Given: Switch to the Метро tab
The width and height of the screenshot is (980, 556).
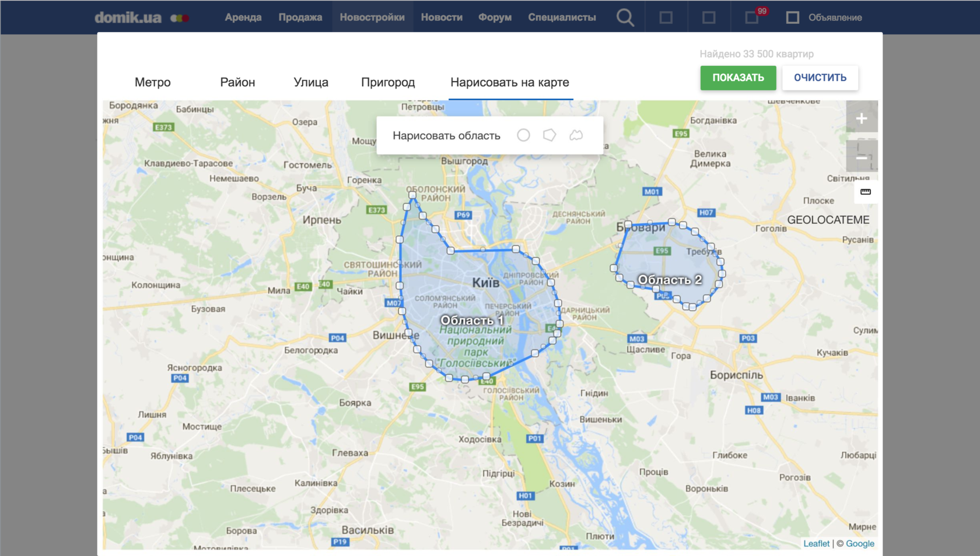Looking at the screenshot, I should coord(153,82).
